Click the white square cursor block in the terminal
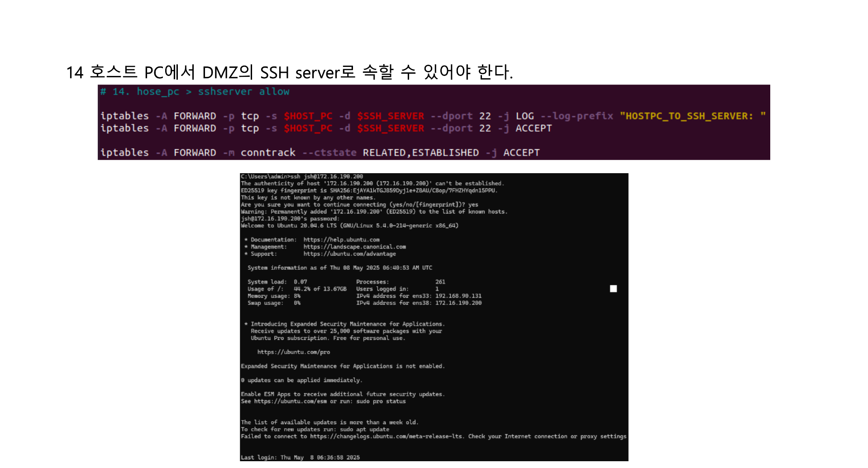 point(613,288)
